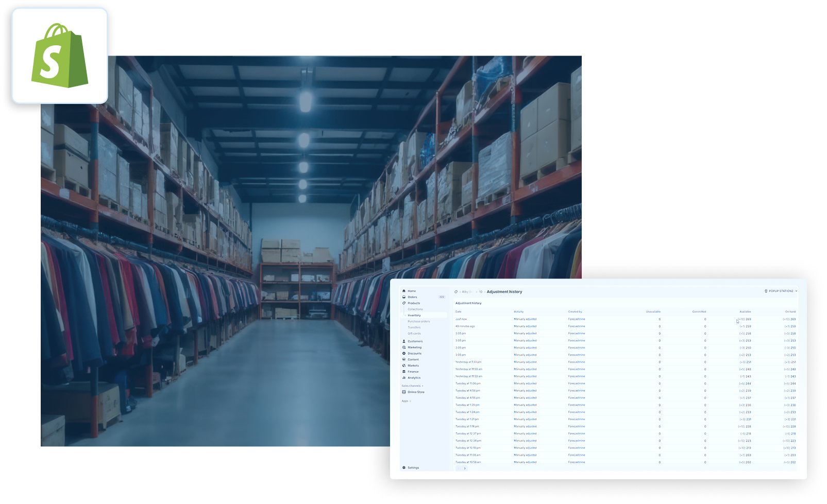Image resolution: width=827 pixels, height=504 pixels.
Task: Click the Settings gear icon
Action: pyautogui.click(x=404, y=468)
